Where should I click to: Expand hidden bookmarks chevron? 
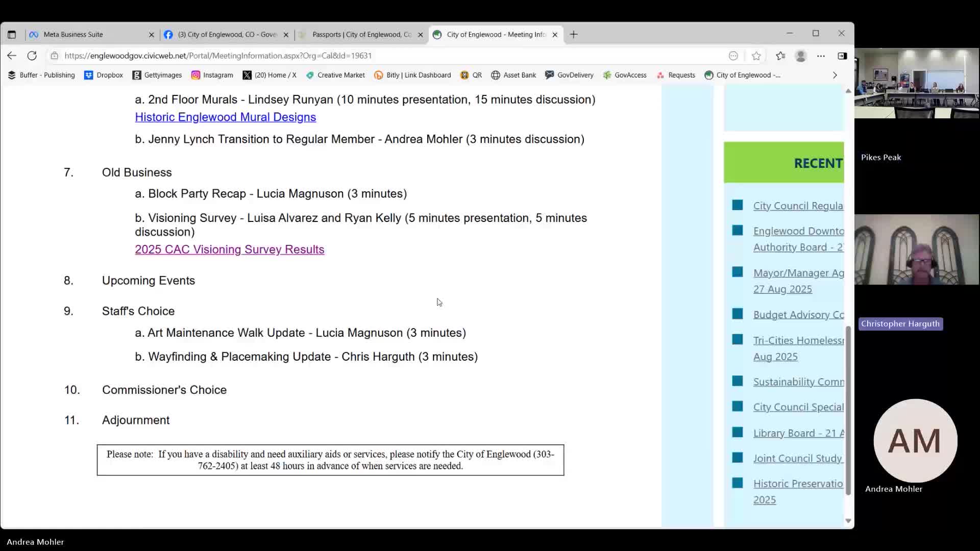point(835,75)
